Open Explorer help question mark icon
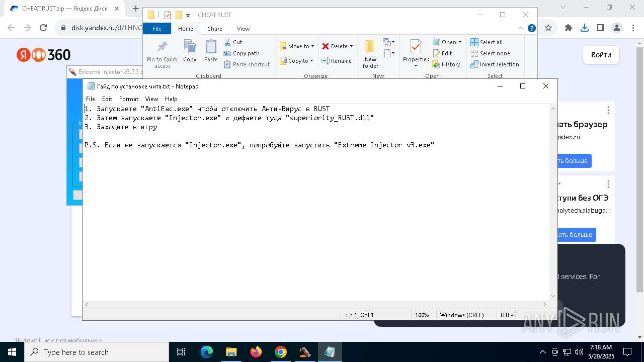 coord(531,28)
